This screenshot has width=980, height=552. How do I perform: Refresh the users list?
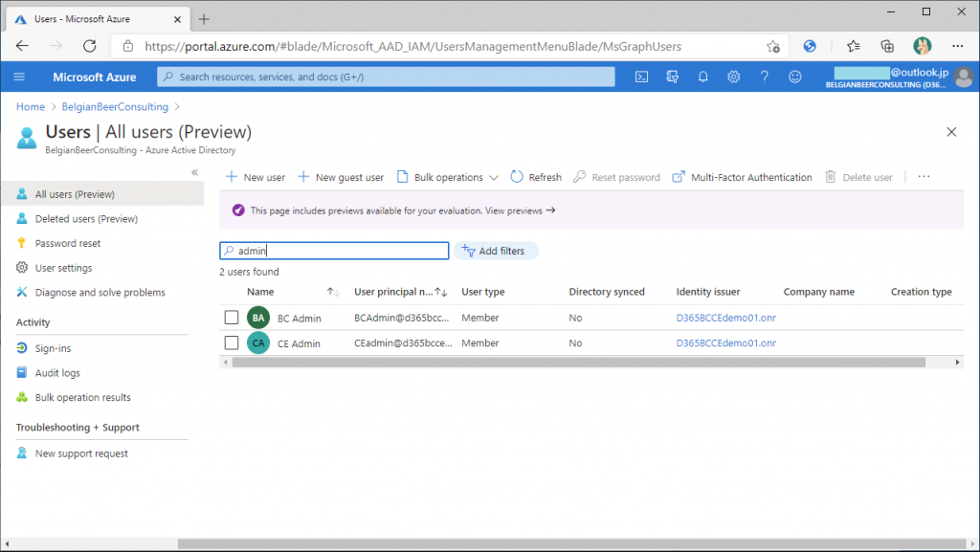click(536, 177)
